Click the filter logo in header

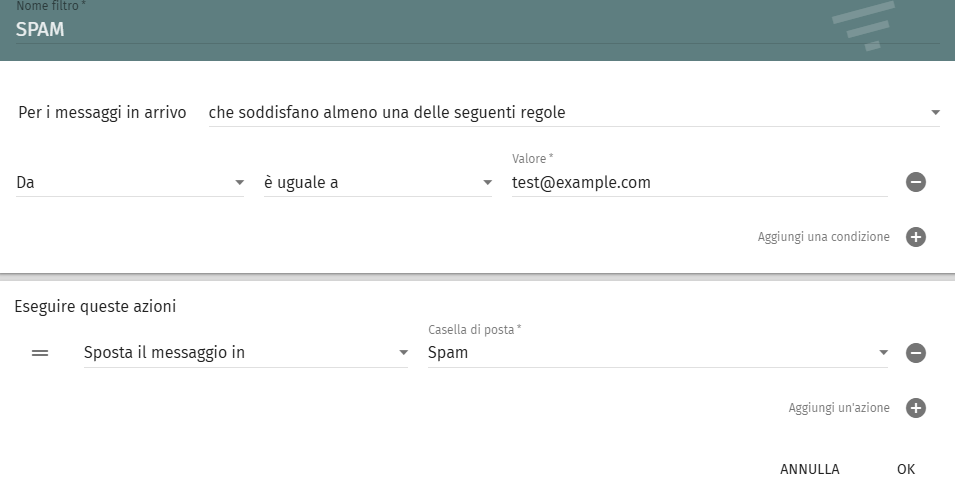click(x=867, y=25)
